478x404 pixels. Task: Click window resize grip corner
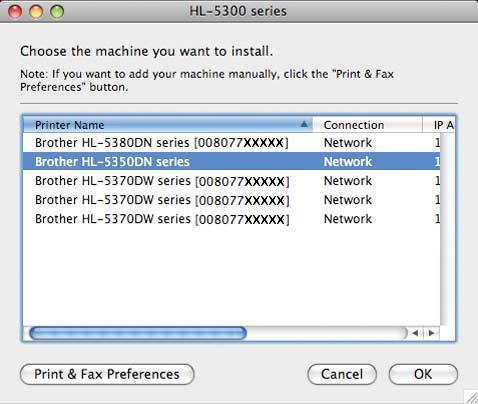click(x=471, y=397)
